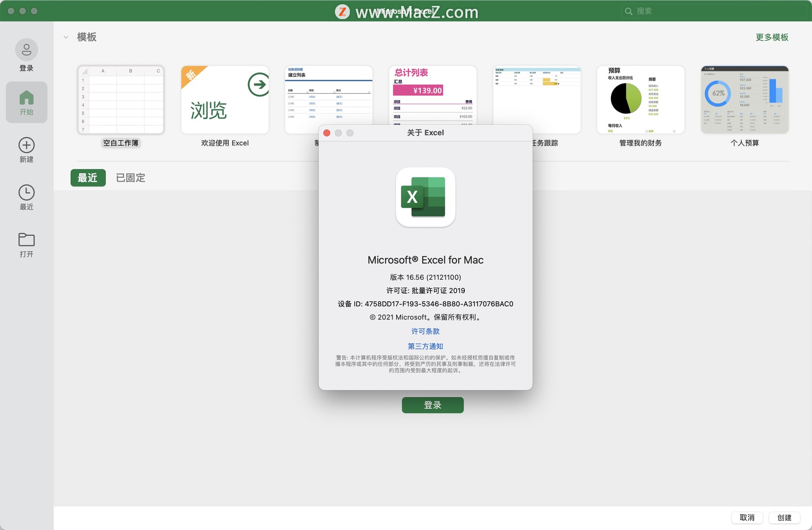The width and height of the screenshot is (812, 530).
Task: Click the More Templates (更多模板) link
Action: (x=771, y=37)
